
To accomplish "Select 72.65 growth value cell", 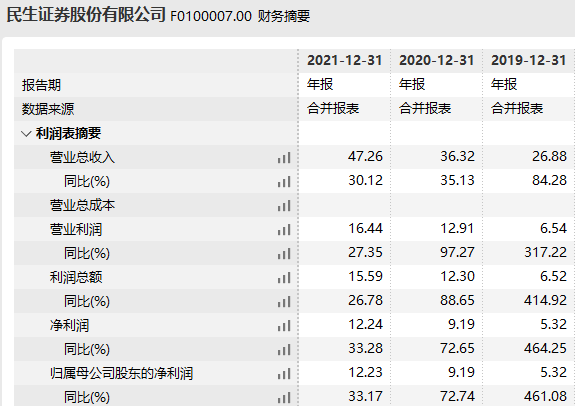I will [x=457, y=349].
